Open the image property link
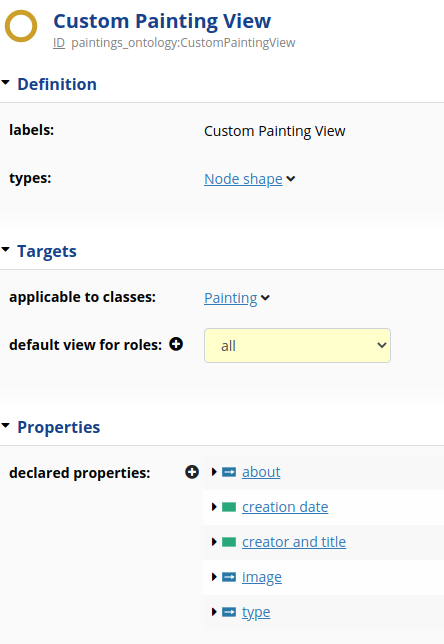The image size is (444, 644). [262, 577]
